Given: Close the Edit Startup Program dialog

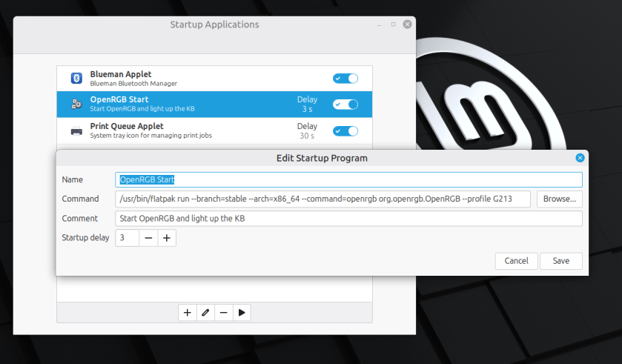Looking at the screenshot, I should (x=580, y=158).
